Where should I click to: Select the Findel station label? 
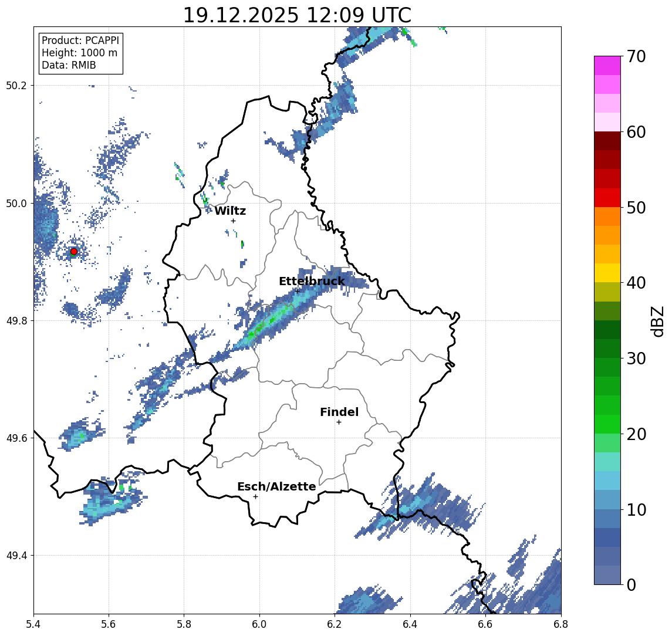point(339,412)
